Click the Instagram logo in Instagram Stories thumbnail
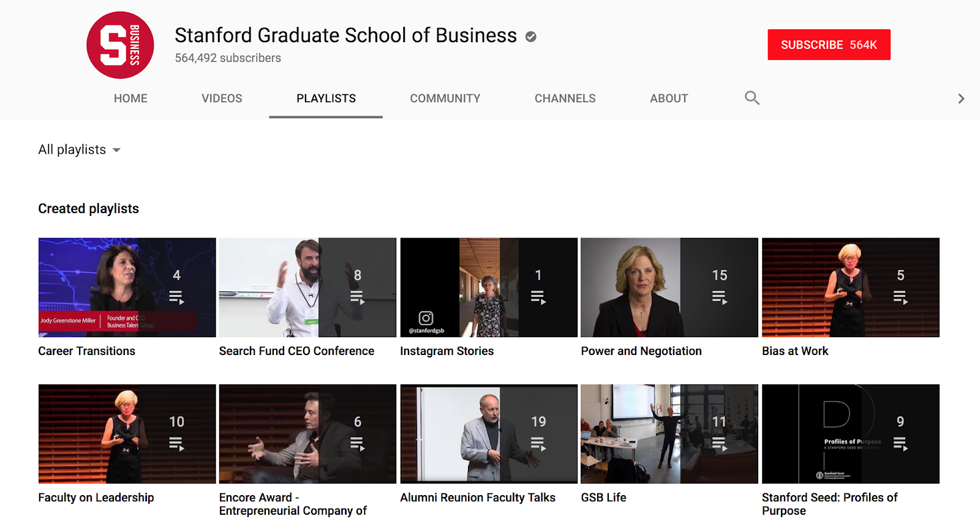The height and width of the screenshot is (527, 980). [x=426, y=318]
